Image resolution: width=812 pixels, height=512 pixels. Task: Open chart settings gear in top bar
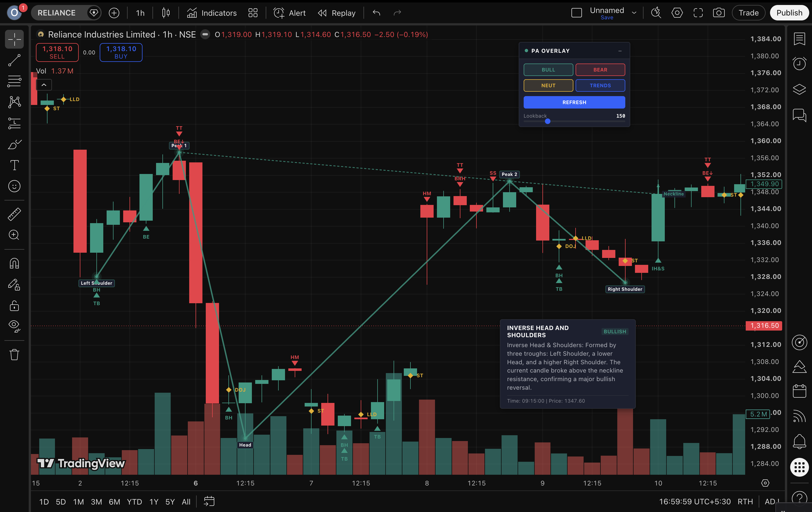[x=677, y=13]
